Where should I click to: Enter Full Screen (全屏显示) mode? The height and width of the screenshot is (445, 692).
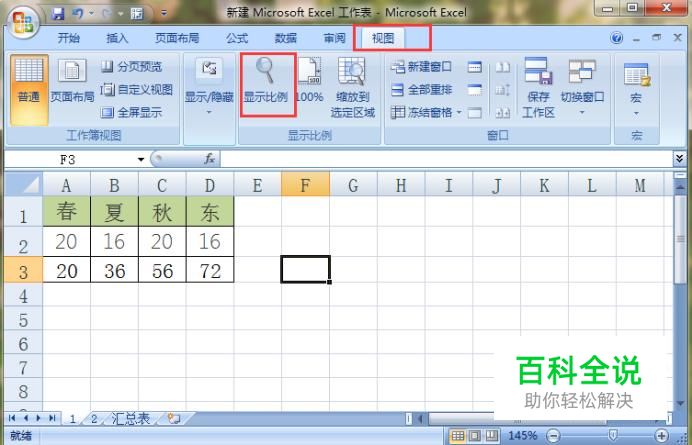pos(132,113)
